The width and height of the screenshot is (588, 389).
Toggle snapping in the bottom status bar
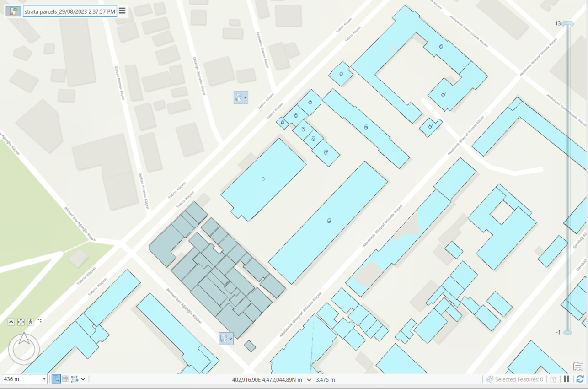74,379
